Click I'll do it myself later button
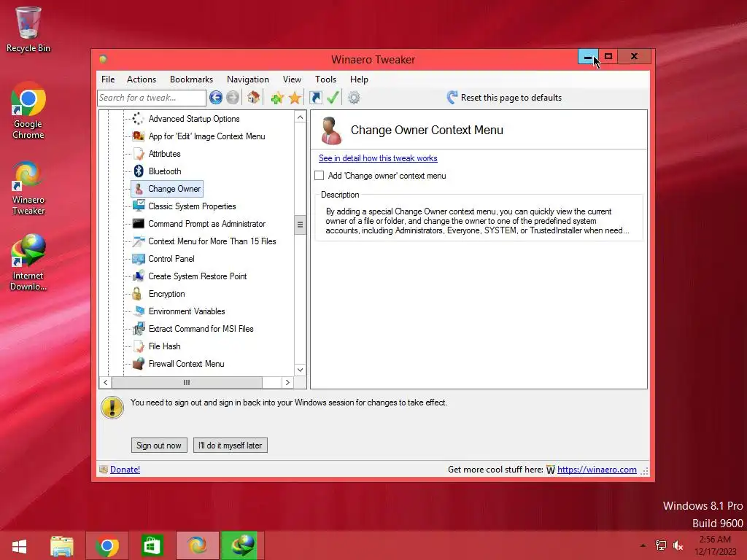Image resolution: width=747 pixels, height=560 pixels. [x=230, y=446]
